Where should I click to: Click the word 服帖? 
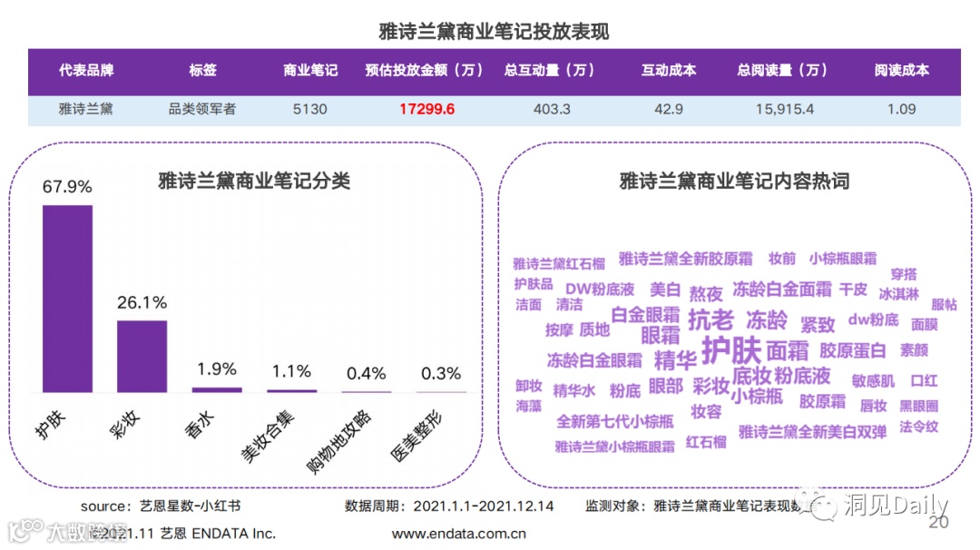tap(944, 304)
